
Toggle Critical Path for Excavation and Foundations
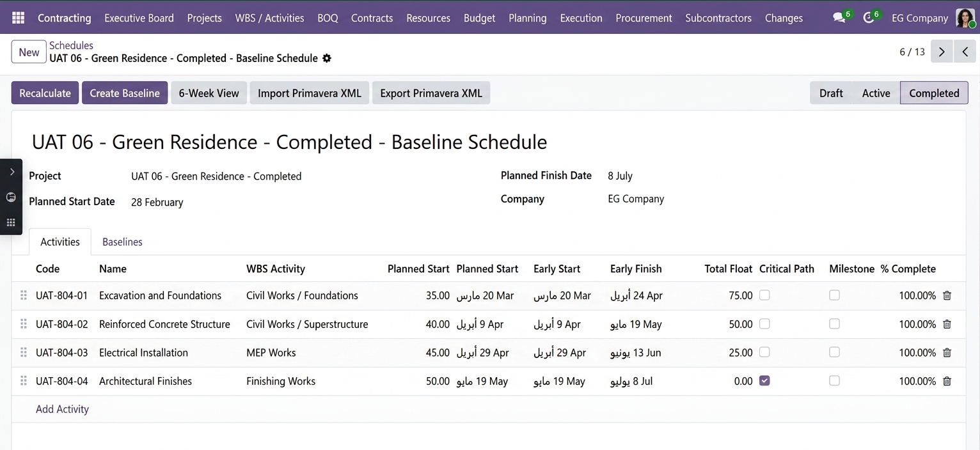764,295
